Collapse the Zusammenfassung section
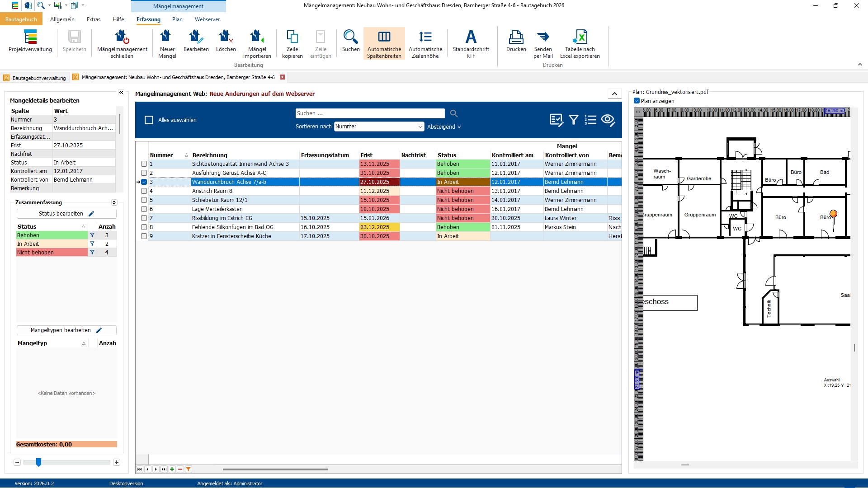The image size is (868, 488). click(x=114, y=202)
